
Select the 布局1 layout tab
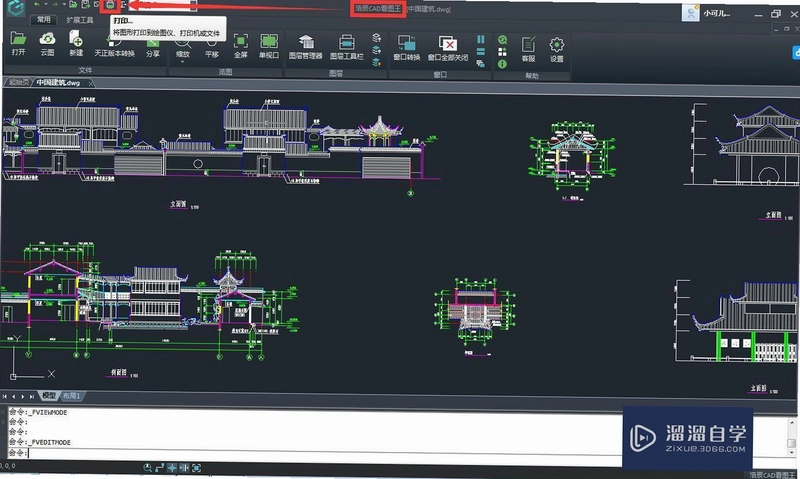71,396
